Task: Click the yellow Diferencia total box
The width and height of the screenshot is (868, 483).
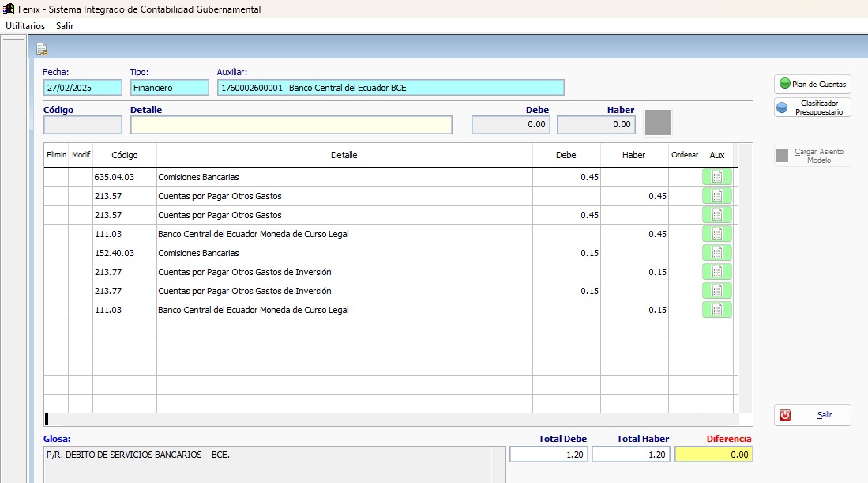Action: 714,455
